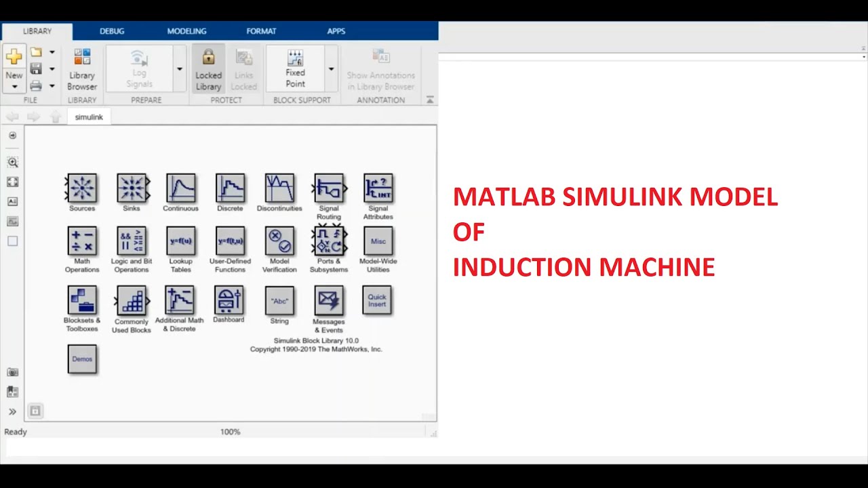Viewport: 868px width, 488px height.
Task: Open the Signal Routing library
Action: click(329, 188)
